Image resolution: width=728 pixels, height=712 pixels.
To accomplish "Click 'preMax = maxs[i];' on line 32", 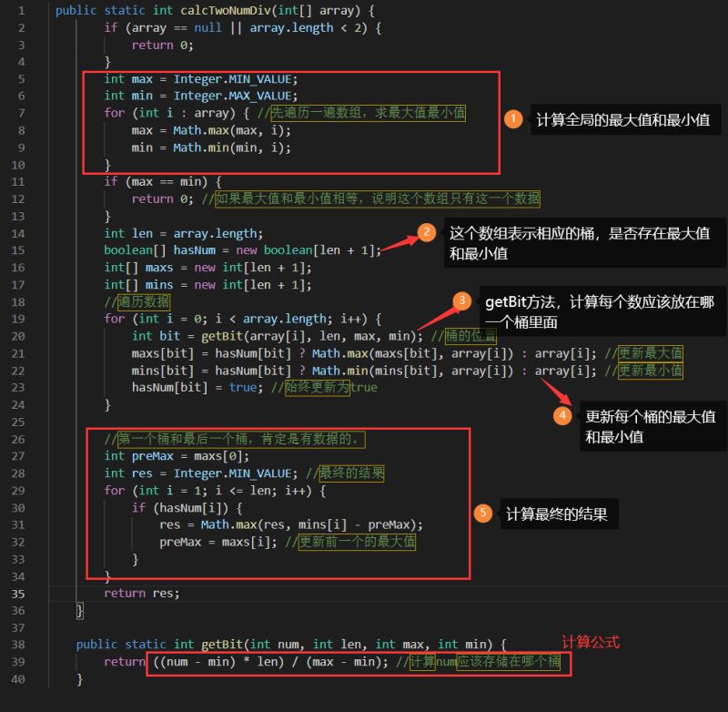I will 218,542.
